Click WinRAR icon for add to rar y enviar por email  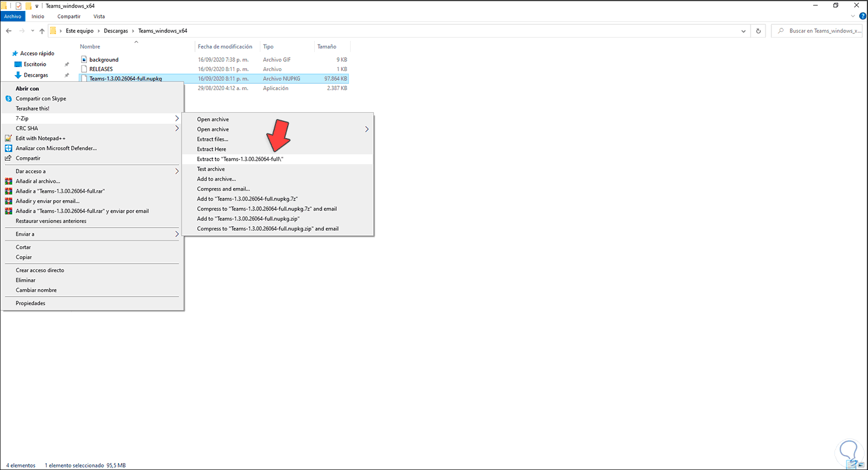click(x=8, y=211)
